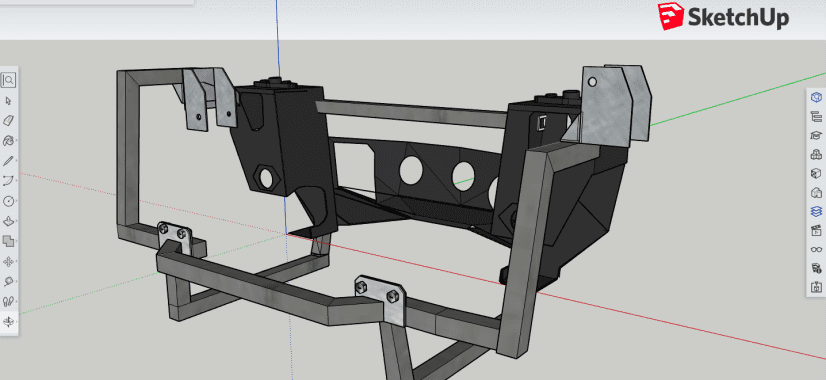Open the Display glasses panel

pos(816,249)
